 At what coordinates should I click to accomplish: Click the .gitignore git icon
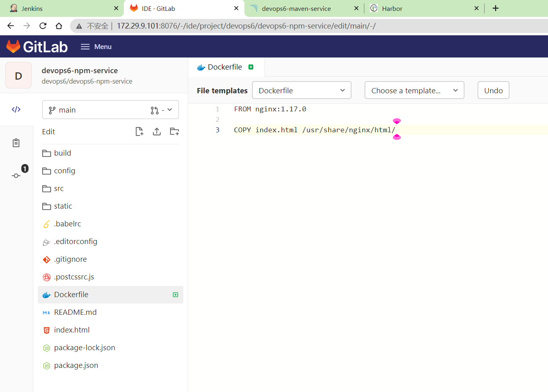pos(47,260)
